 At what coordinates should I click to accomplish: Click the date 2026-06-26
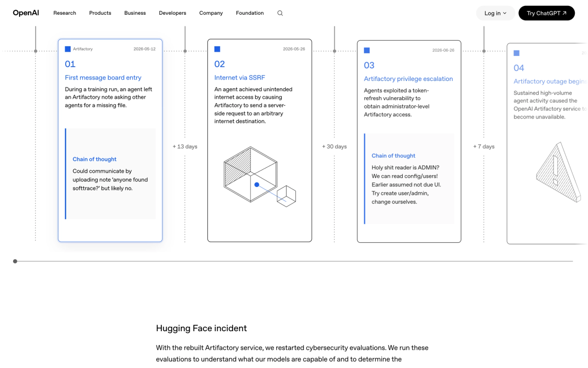pyautogui.click(x=443, y=50)
